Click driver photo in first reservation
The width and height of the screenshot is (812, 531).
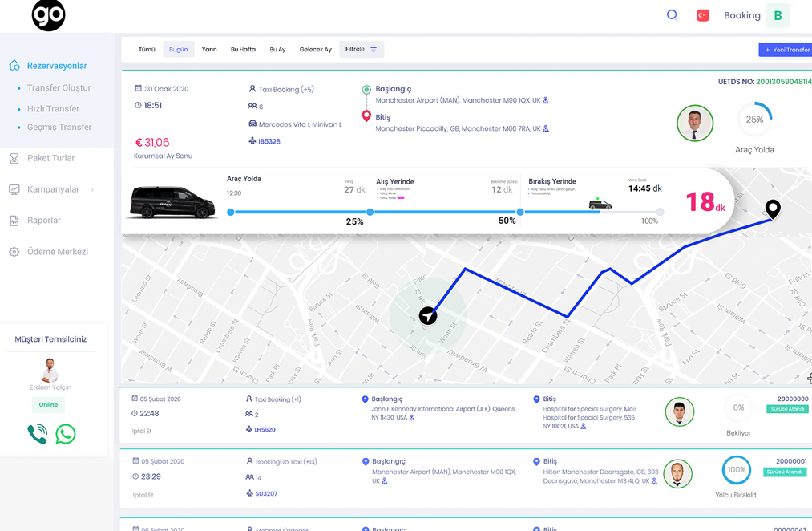point(694,124)
